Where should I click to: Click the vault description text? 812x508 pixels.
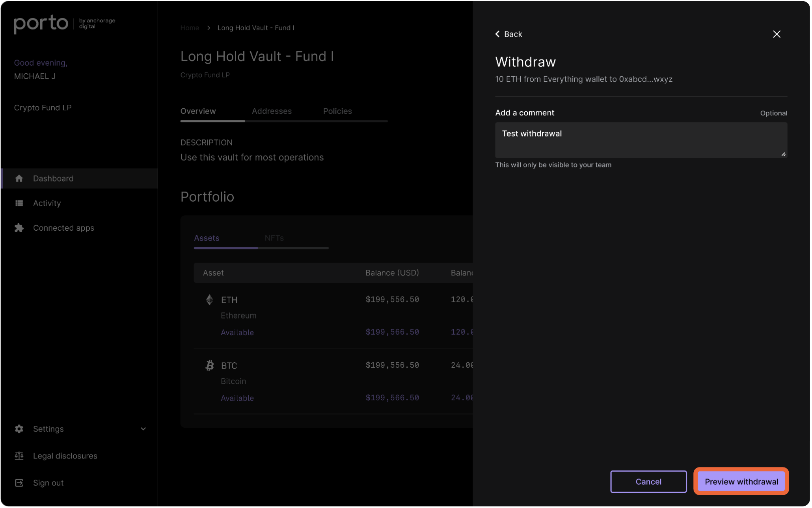(252, 158)
